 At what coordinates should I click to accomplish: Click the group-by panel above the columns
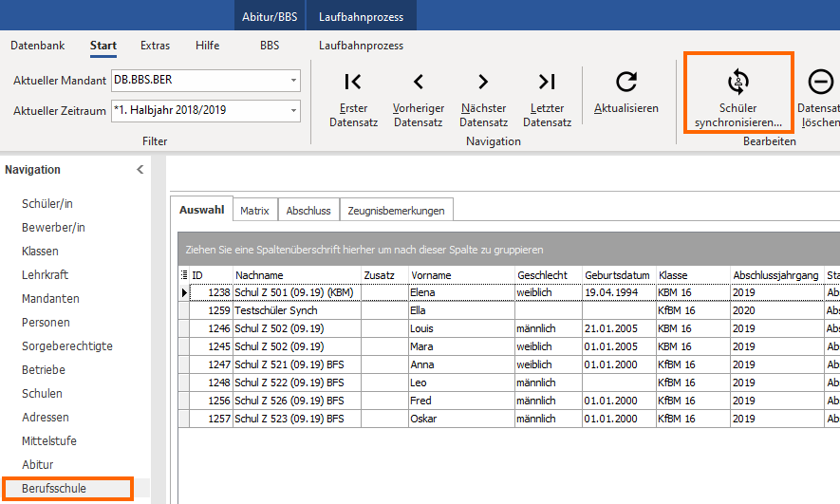pos(509,250)
